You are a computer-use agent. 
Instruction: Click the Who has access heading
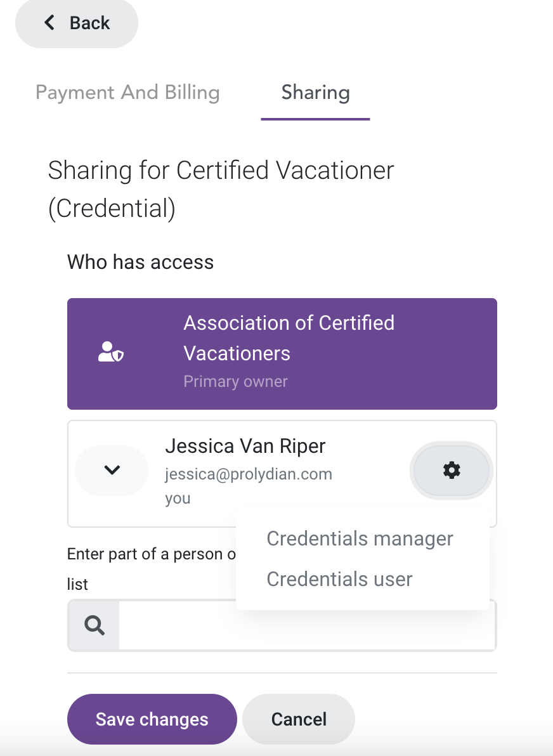pos(140,263)
